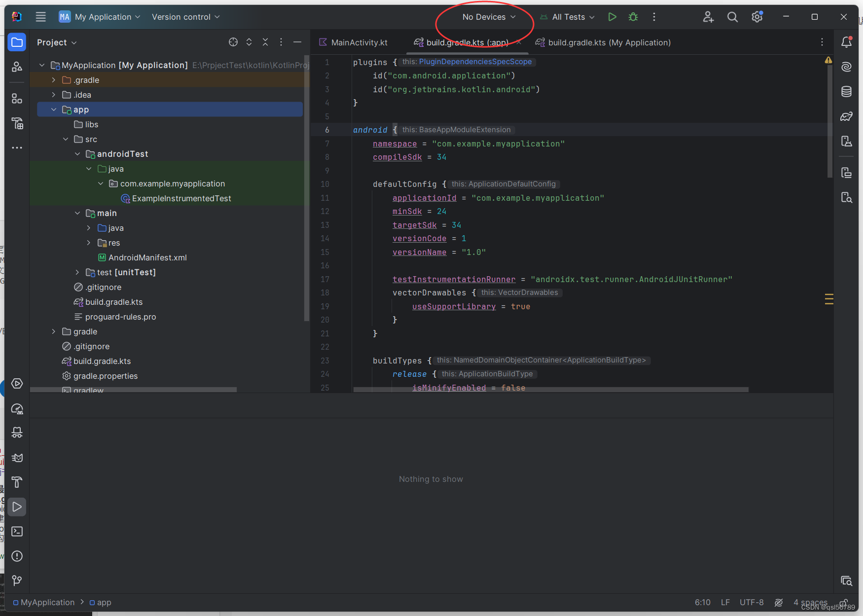The width and height of the screenshot is (863, 616).
Task: Collapse the androidTest folder
Action: (77, 154)
